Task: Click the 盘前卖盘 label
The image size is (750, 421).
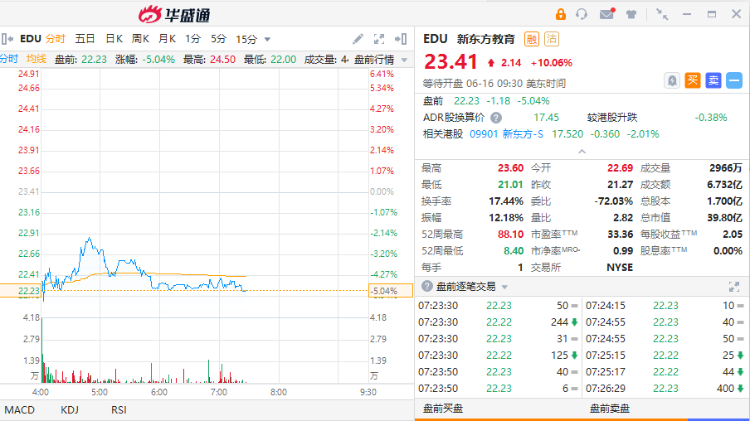Action: 609,409
